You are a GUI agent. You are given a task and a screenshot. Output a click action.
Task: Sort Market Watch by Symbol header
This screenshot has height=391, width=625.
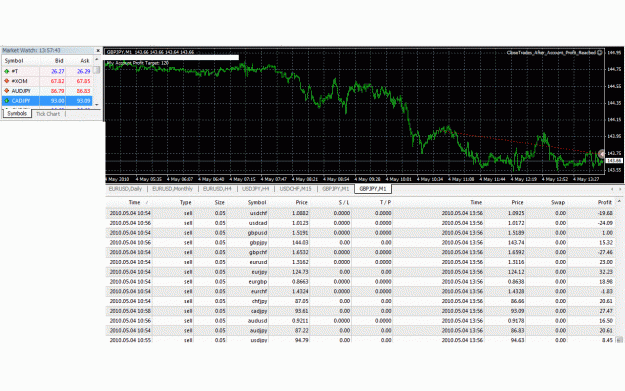pyautogui.click(x=14, y=61)
